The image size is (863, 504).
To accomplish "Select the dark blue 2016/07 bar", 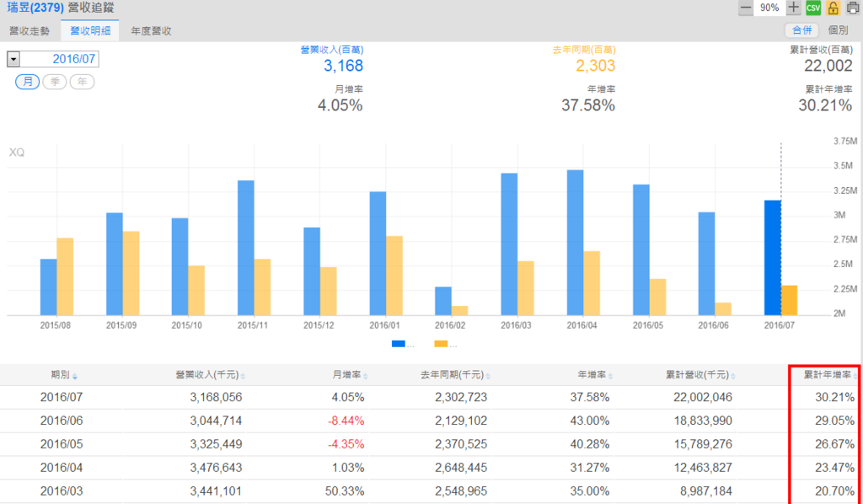I will (x=773, y=258).
